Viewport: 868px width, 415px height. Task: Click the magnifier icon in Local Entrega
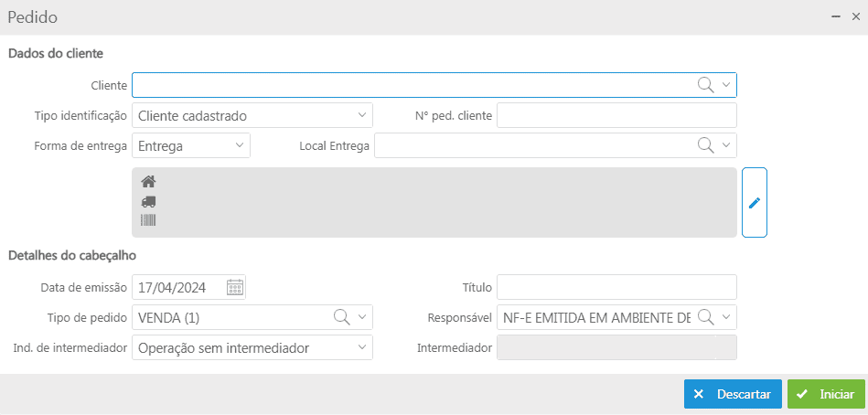click(x=705, y=145)
